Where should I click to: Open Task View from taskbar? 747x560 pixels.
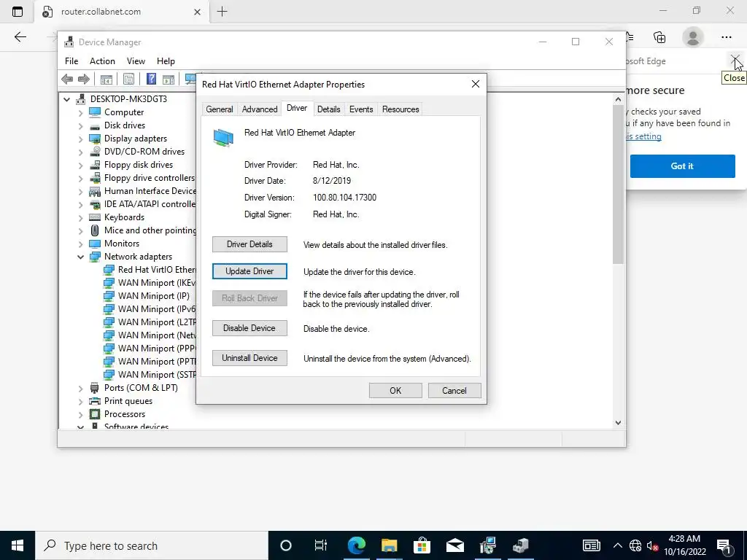coord(321,545)
